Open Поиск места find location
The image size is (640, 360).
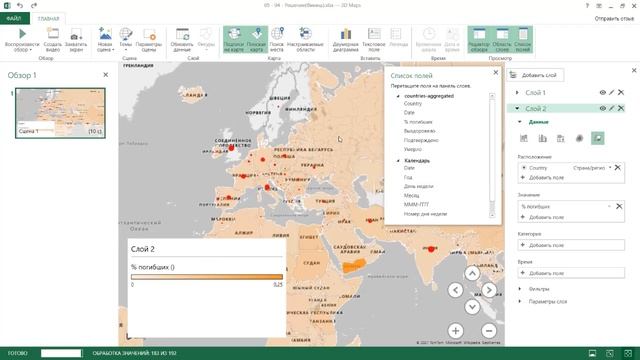click(x=277, y=40)
